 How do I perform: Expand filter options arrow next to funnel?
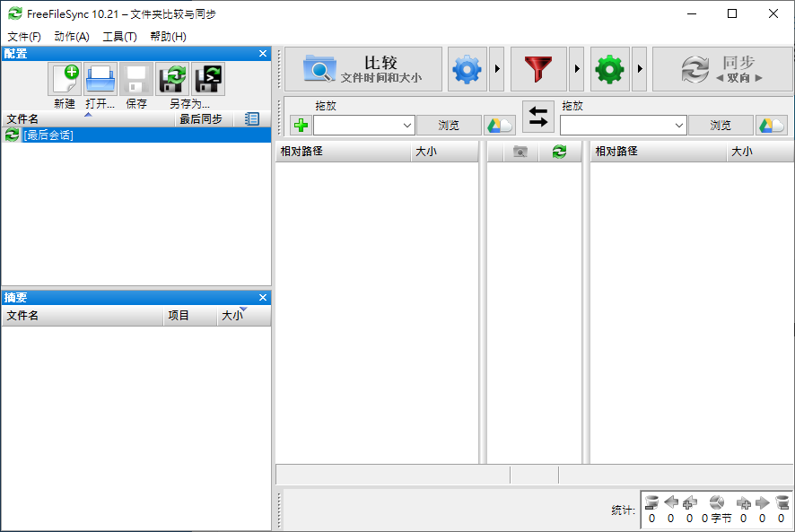coord(576,69)
